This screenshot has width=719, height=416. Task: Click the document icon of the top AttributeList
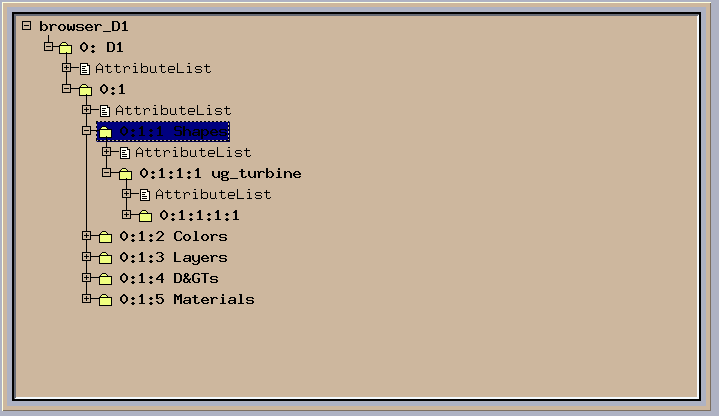click(85, 69)
